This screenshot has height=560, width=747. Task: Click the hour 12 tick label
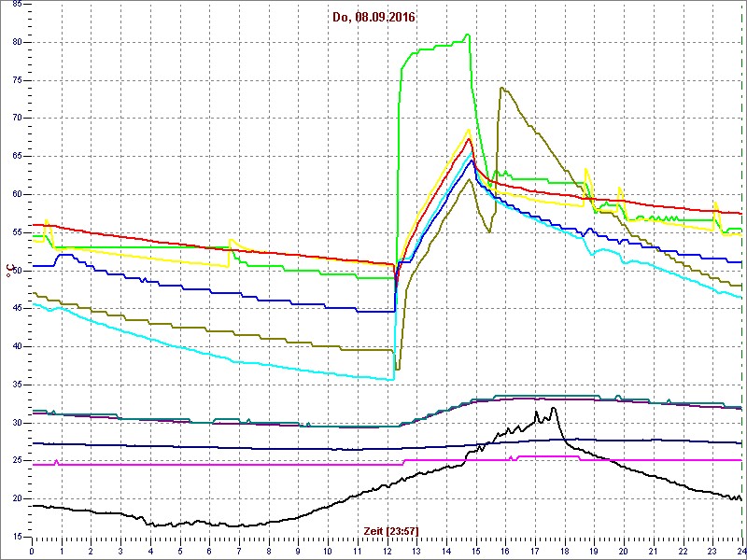387,551
